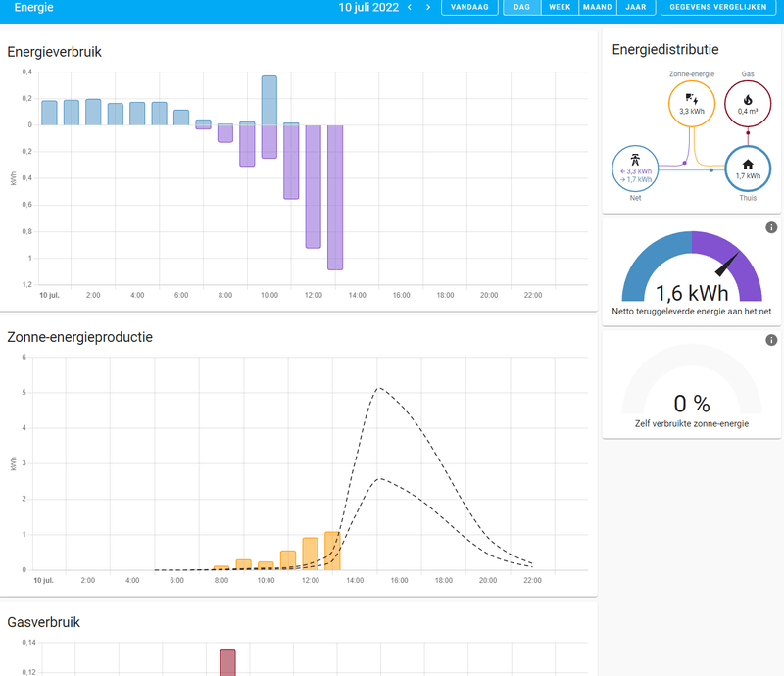The height and width of the screenshot is (676, 784).
Task: Click blue consumption bar at 2:00
Action: 93,112
